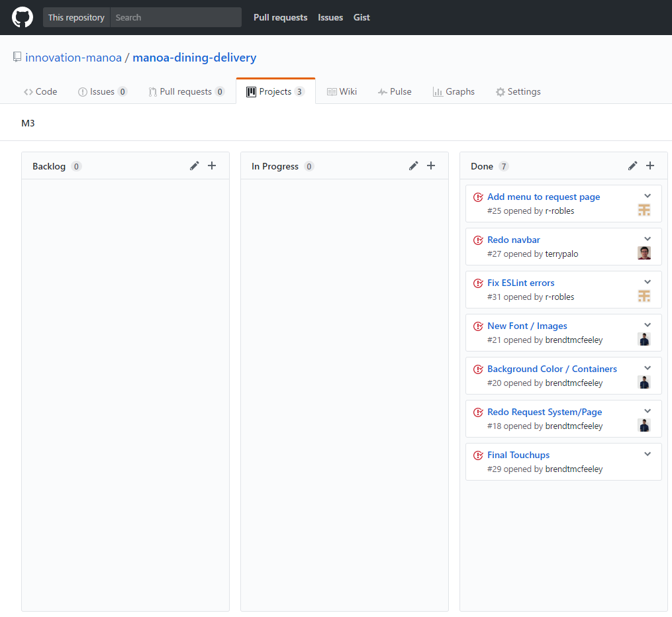Click r-robles avatar on Add menu card
This screenshot has width=672, height=617.
pyautogui.click(x=644, y=210)
